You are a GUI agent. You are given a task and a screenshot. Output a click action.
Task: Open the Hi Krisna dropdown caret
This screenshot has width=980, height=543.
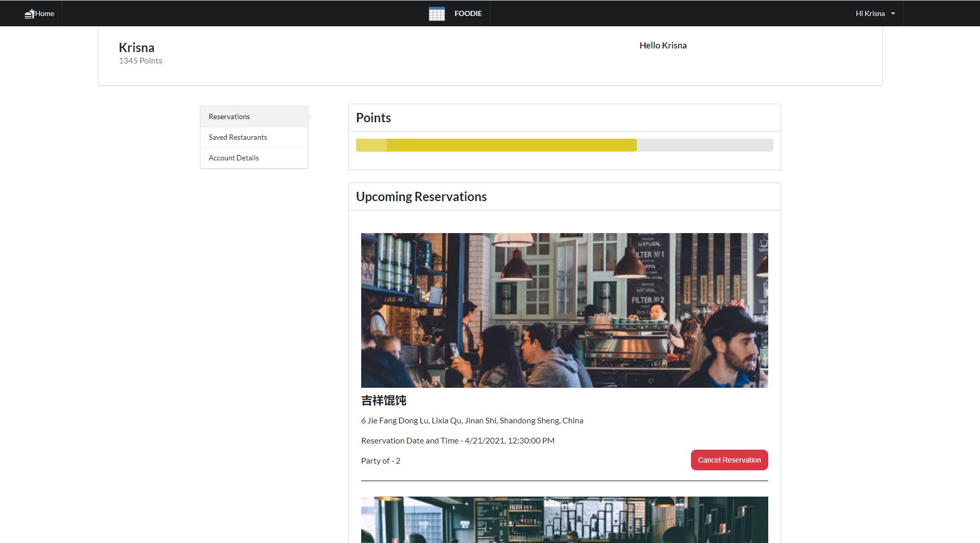pyautogui.click(x=893, y=14)
